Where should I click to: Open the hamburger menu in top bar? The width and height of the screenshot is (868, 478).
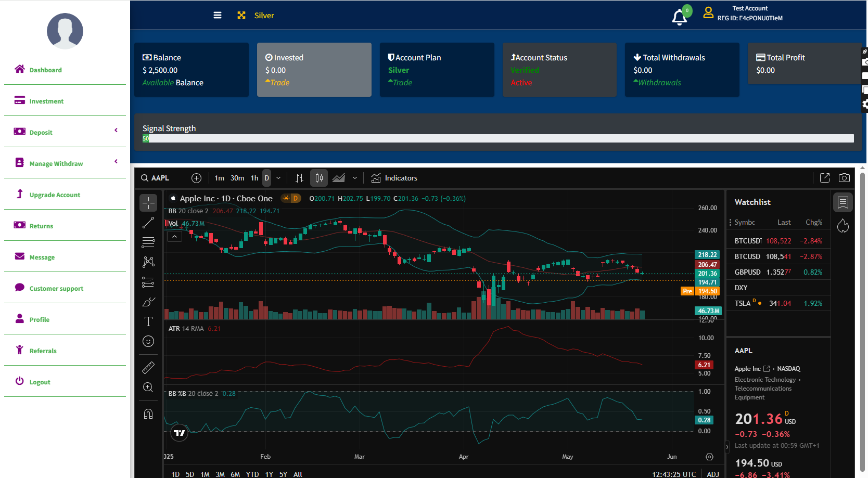(218, 16)
